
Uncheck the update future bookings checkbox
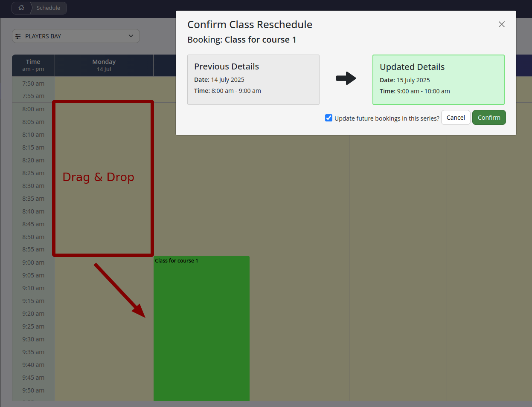(x=329, y=118)
